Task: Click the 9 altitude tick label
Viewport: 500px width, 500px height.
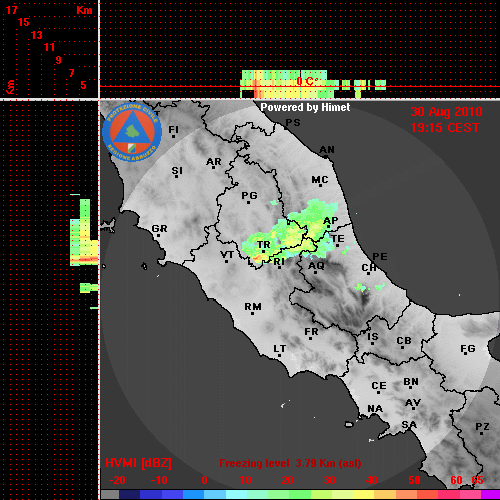Action: (59, 60)
